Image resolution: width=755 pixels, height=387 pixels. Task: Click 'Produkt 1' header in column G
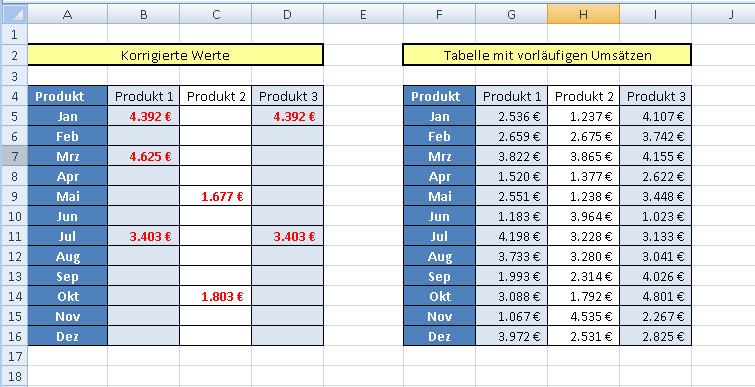point(511,96)
